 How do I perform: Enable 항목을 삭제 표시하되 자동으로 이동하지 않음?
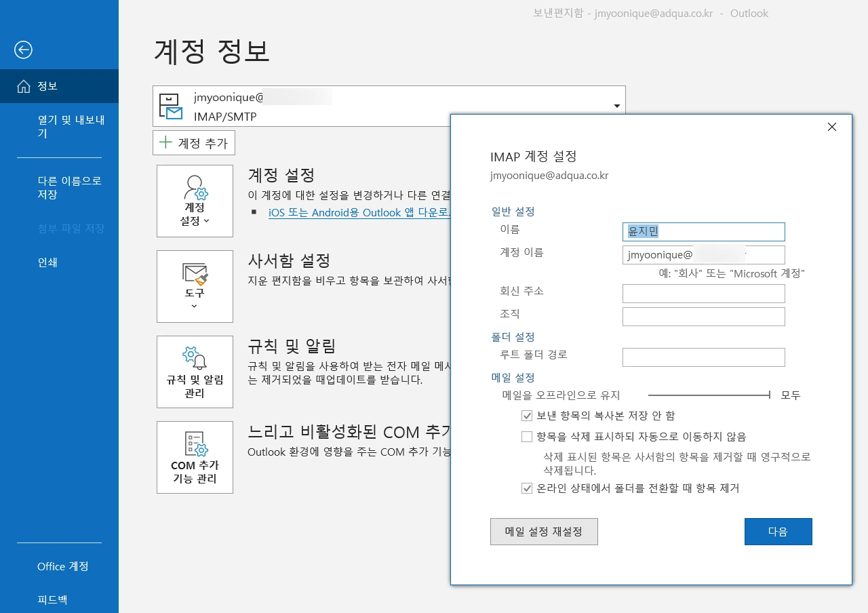(527, 436)
